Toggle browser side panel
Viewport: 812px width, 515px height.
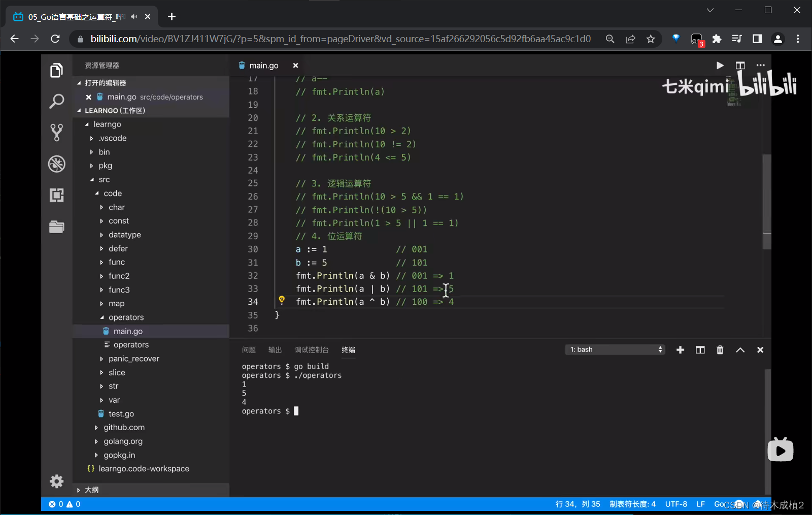(757, 39)
